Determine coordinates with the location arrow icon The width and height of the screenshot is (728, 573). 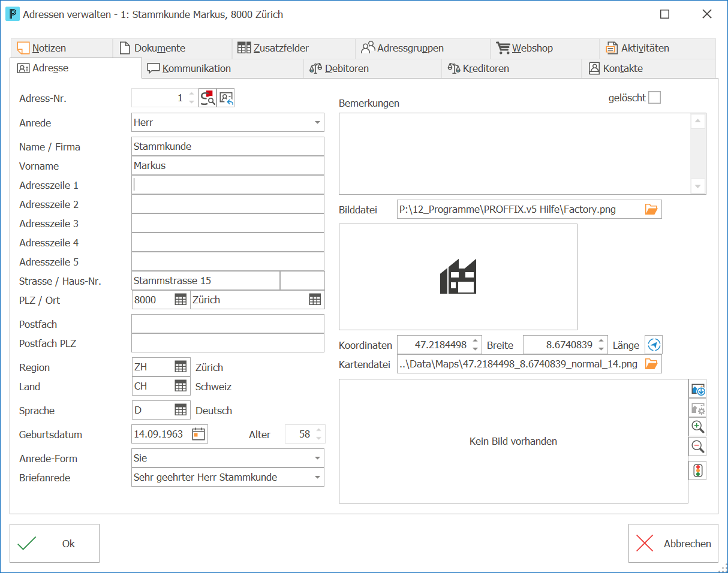(x=654, y=345)
